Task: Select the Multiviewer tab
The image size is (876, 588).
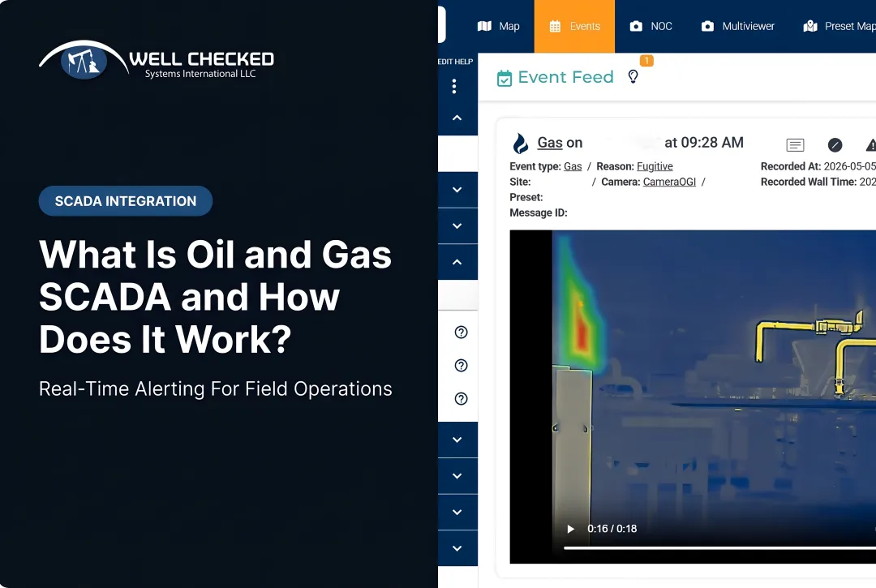Action: click(737, 26)
